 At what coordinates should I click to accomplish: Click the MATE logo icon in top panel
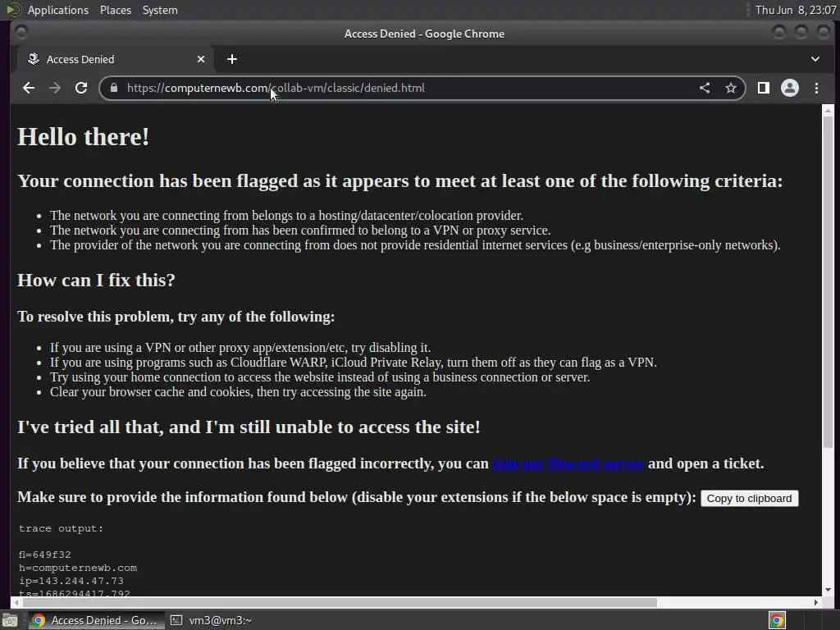[13, 10]
